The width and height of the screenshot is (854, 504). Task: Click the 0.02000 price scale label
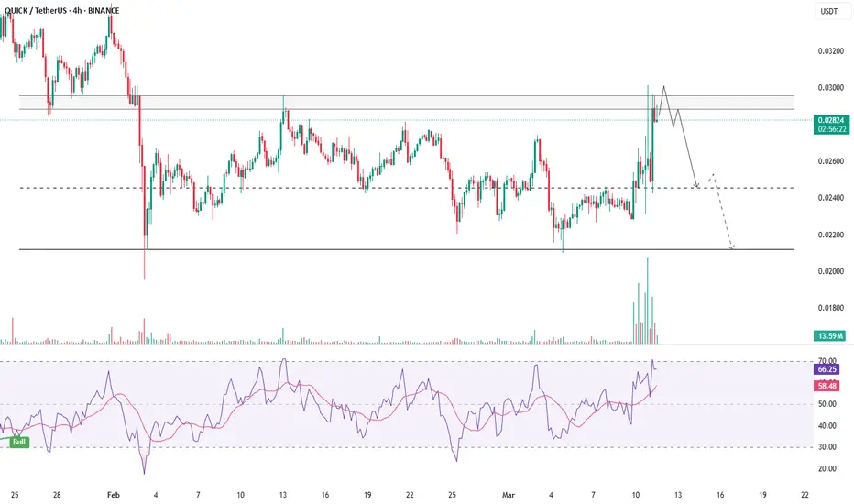tap(830, 271)
